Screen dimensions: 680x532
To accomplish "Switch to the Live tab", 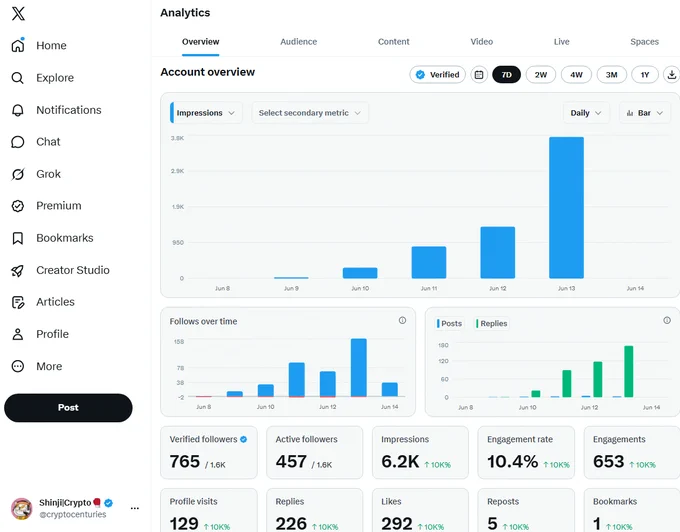I will 561,42.
